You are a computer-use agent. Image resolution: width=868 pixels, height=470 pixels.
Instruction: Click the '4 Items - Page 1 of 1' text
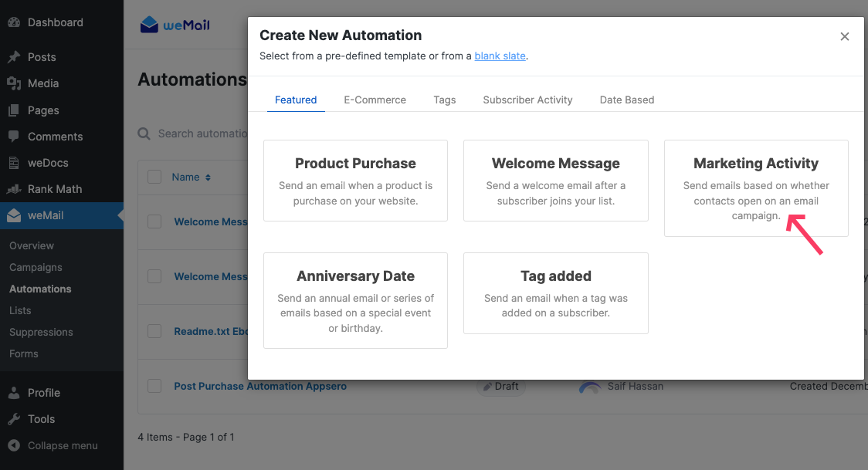(186, 437)
